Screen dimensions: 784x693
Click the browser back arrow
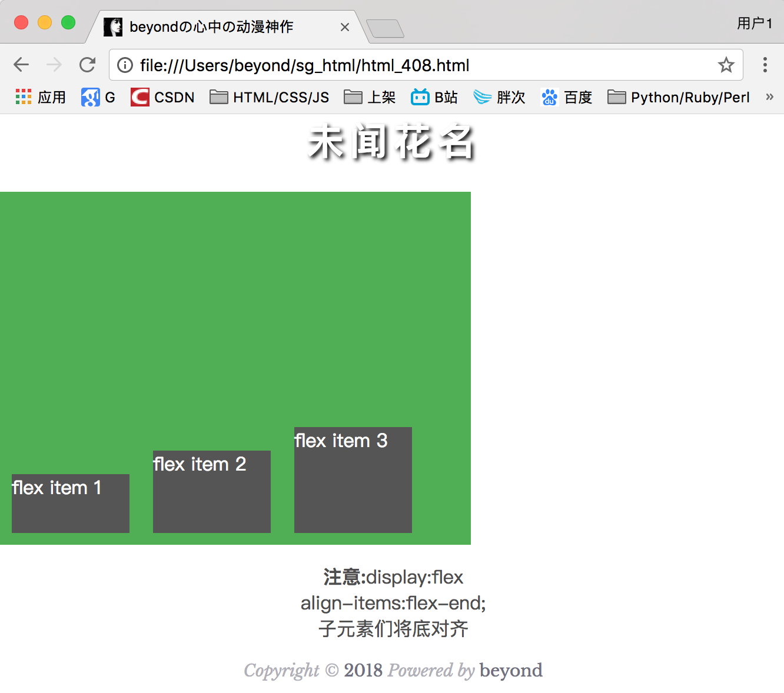click(x=21, y=65)
